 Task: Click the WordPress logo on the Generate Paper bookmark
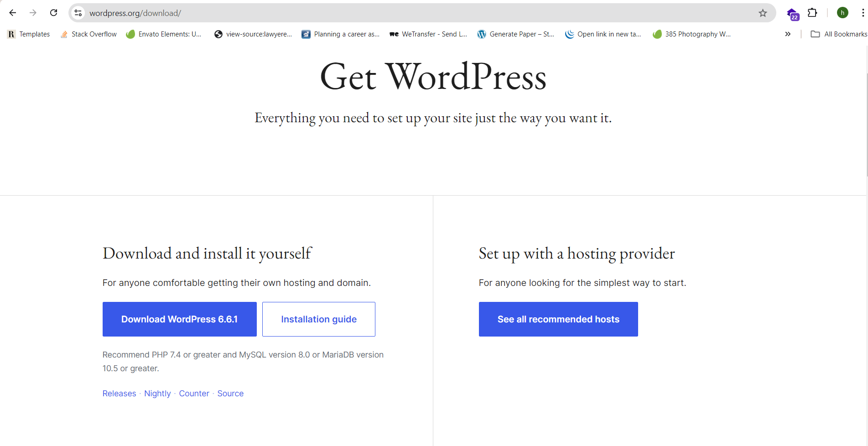[481, 34]
